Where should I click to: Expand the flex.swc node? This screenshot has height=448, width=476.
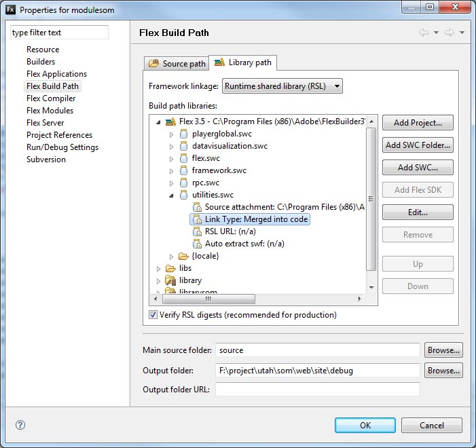(x=171, y=159)
